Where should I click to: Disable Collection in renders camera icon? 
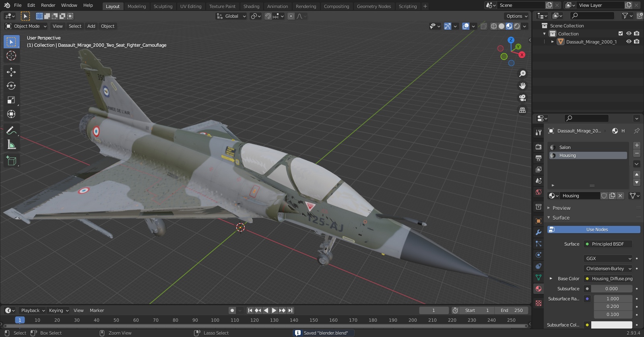click(x=636, y=33)
